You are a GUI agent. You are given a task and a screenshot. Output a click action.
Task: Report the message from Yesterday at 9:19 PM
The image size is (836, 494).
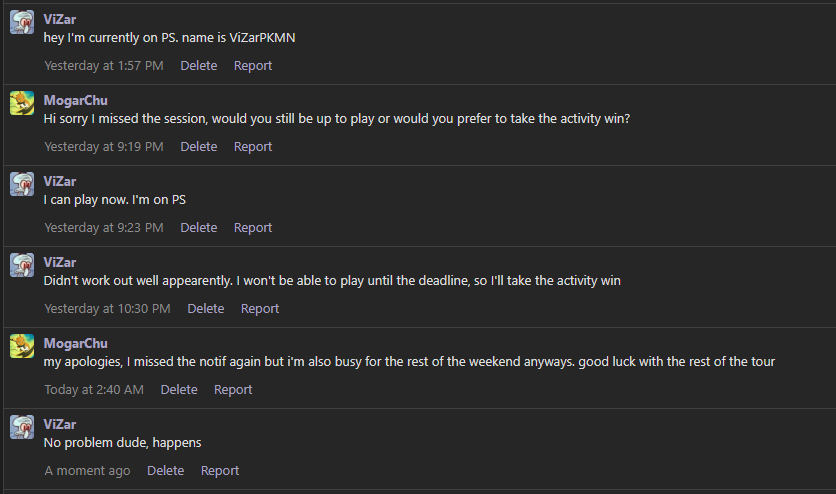click(x=253, y=147)
